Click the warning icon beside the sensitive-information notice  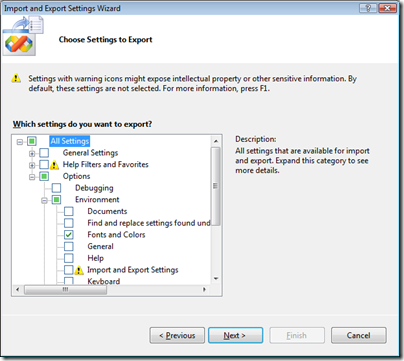16,78
